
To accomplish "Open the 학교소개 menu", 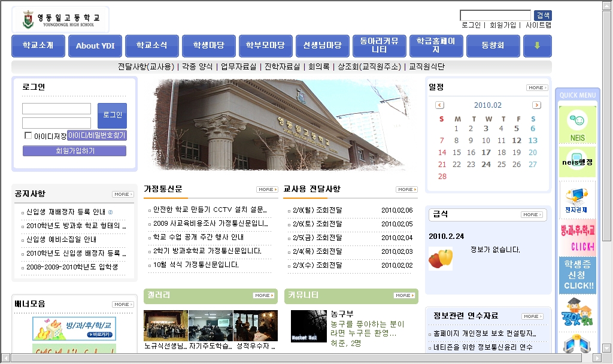I will tap(38, 45).
